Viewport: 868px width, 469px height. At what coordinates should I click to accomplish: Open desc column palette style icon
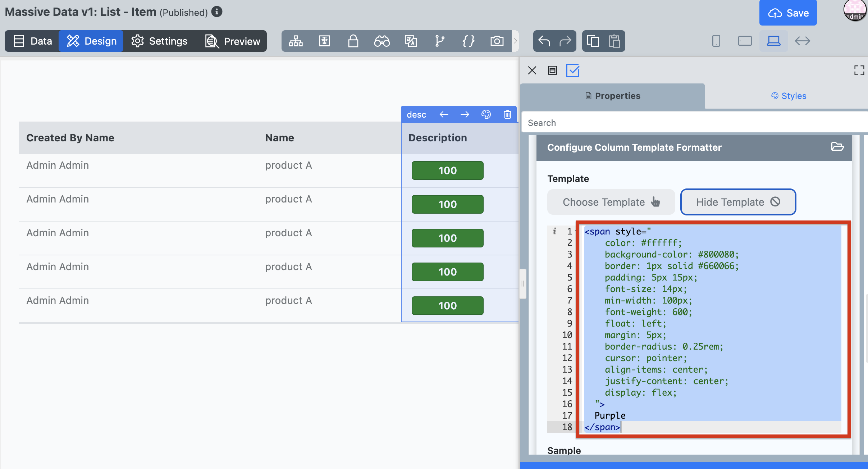pos(486,114)
